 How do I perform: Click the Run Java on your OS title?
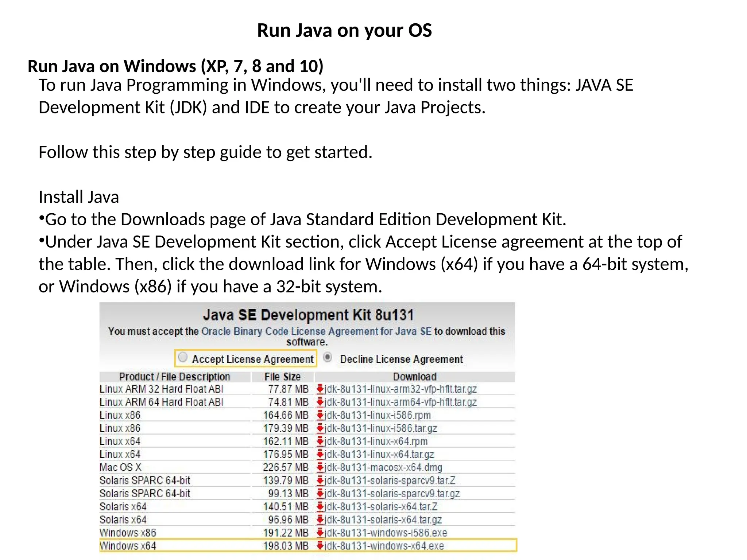pyautogui.click(x=344, y=30)
